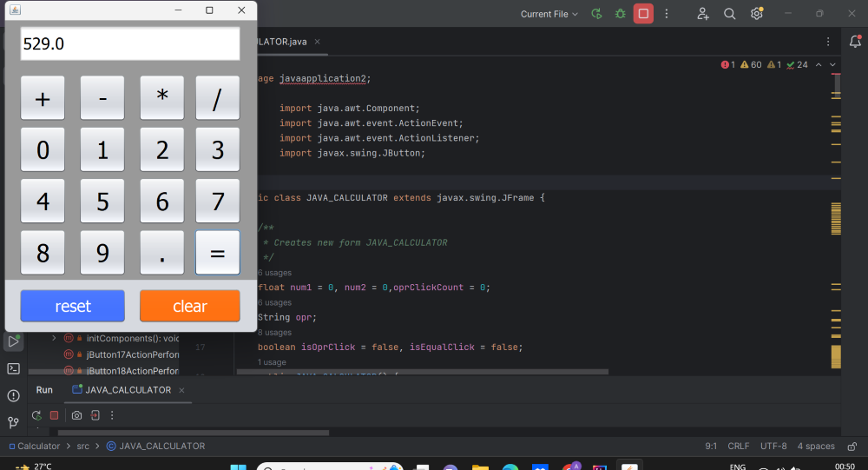Click the calculator display field showing 529.0
Screen dimensions: 868x470
tap(130, 43)
